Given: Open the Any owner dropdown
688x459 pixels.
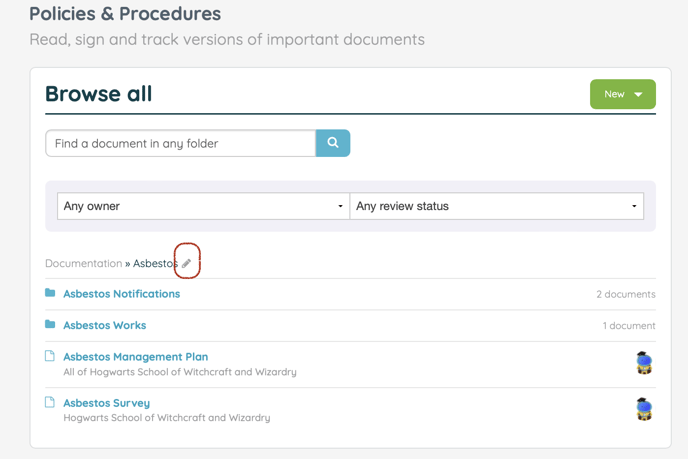Looking at the screenshot, I should click(203, 206).
